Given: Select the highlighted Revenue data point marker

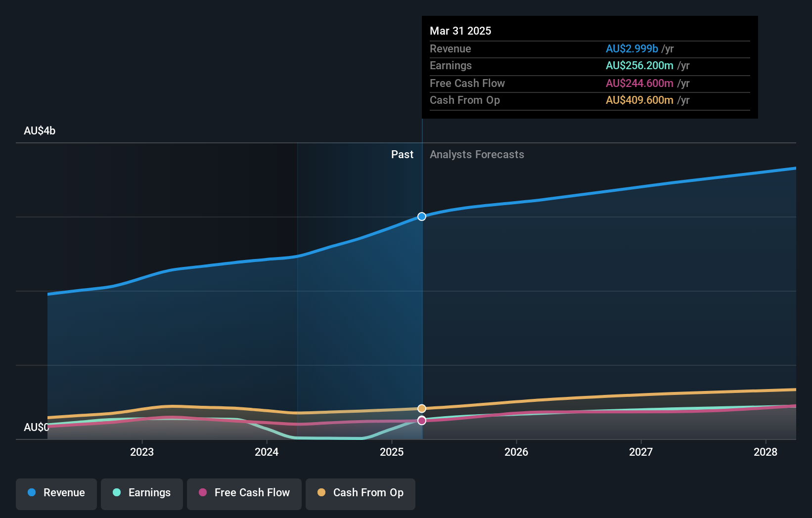Looking at the screenshot, I should [x=421, y=216].
